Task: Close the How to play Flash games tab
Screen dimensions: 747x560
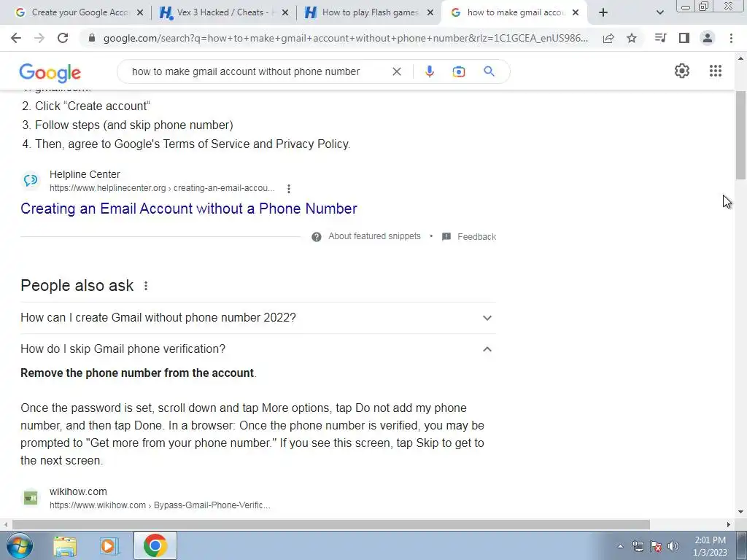Action: click(x=430, y=12)
